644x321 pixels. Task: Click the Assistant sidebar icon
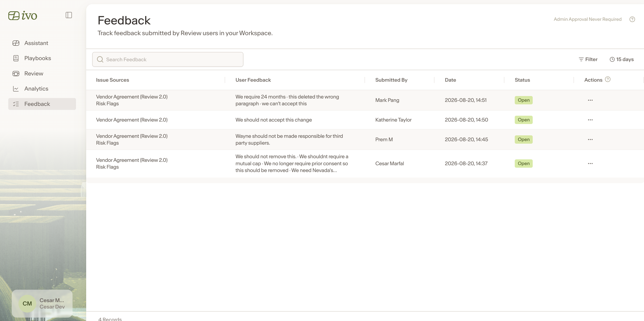point(16,43)
